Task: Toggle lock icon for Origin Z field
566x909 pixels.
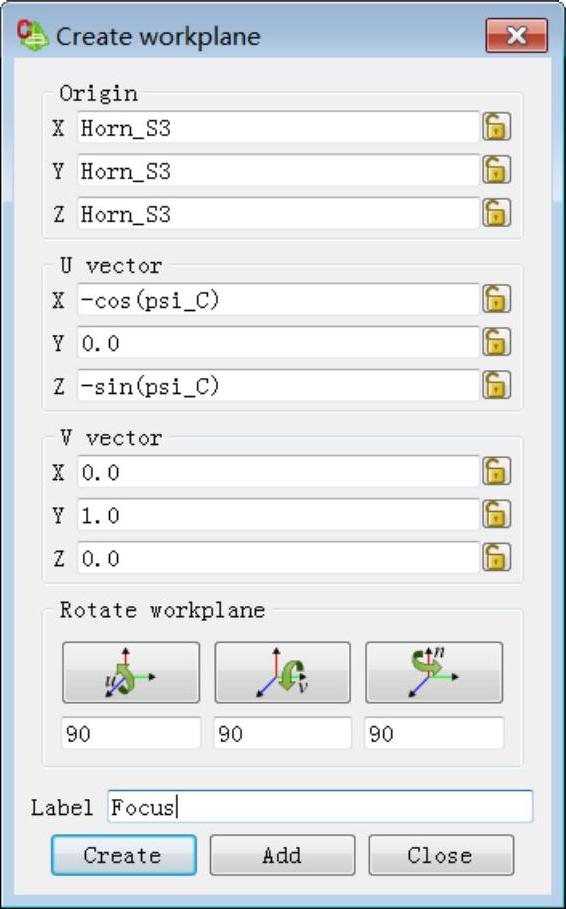Action: (496, 213)
